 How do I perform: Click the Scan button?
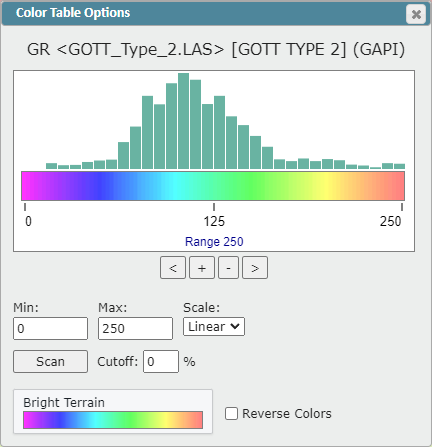pyautogui.click(x=50, y=361)
